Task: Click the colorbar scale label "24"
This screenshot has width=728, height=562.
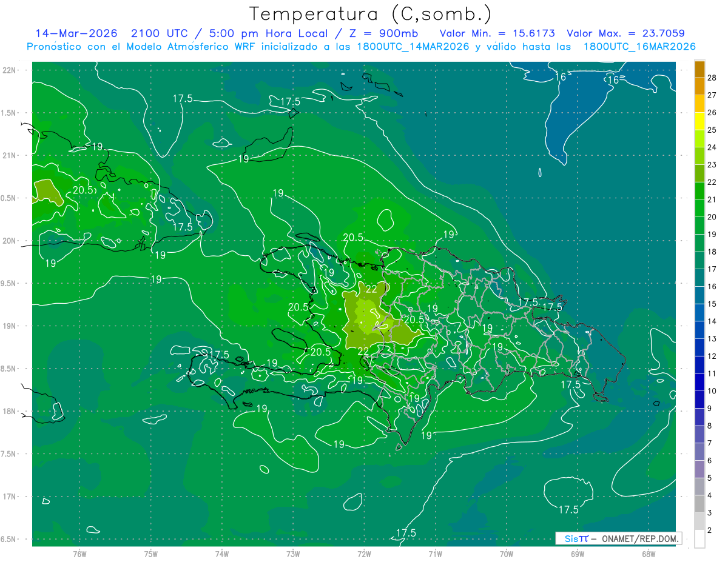Action: [712, 147]
